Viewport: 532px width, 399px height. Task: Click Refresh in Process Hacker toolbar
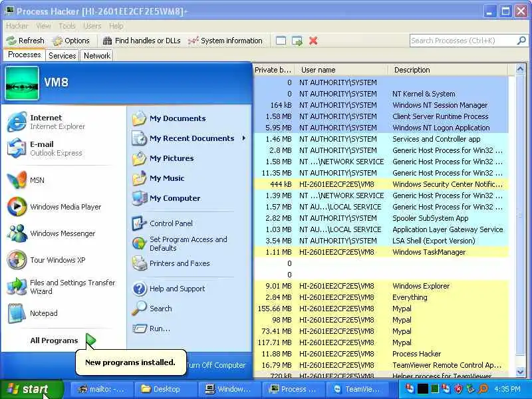(25, 41)
